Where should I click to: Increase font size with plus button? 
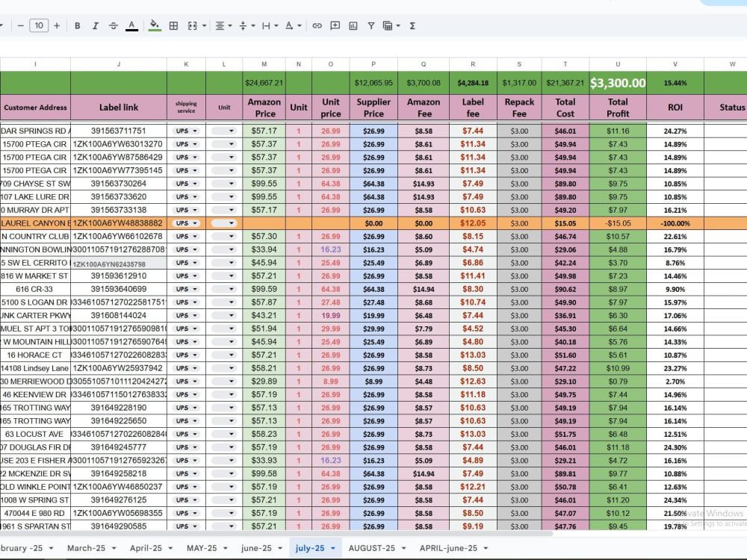(x=57, y=25)
